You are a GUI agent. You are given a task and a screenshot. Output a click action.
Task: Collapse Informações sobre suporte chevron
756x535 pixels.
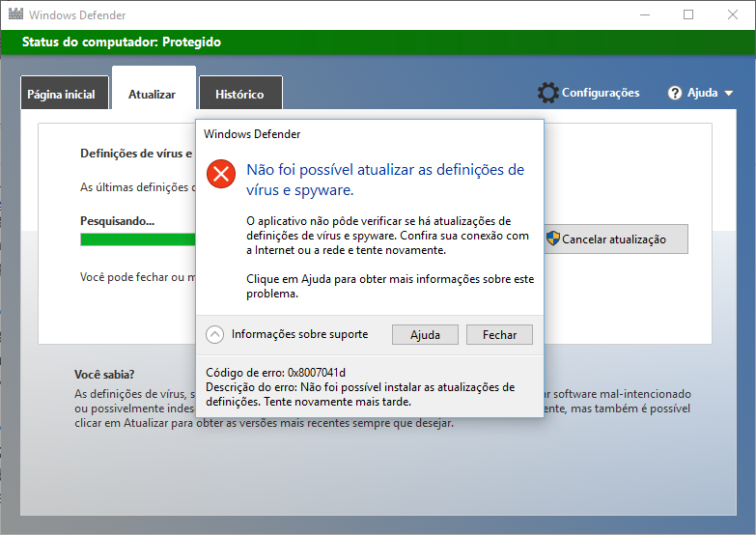click(x=214, y=334)
